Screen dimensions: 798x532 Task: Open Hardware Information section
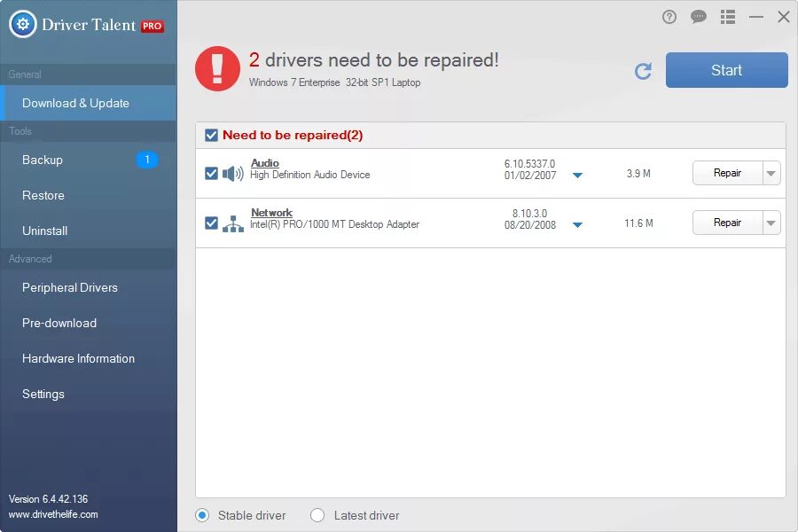pos(88,358)
